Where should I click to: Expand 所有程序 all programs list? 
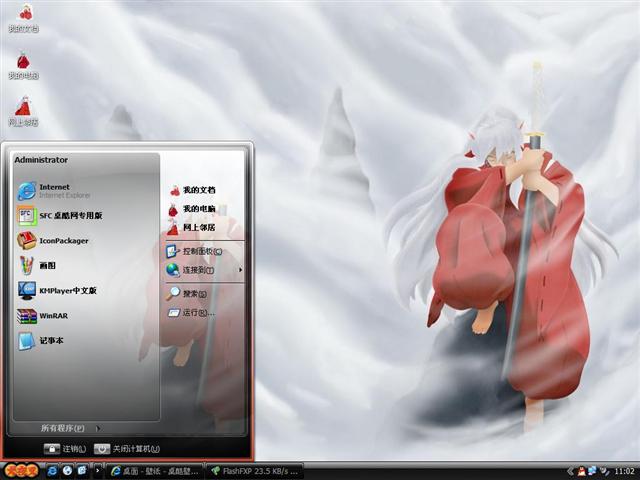point(70,428)
